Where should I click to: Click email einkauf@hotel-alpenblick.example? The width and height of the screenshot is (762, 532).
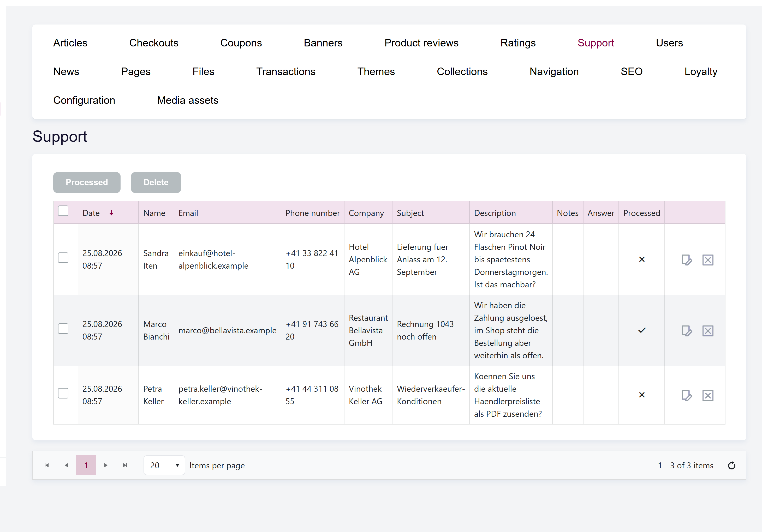213,259
